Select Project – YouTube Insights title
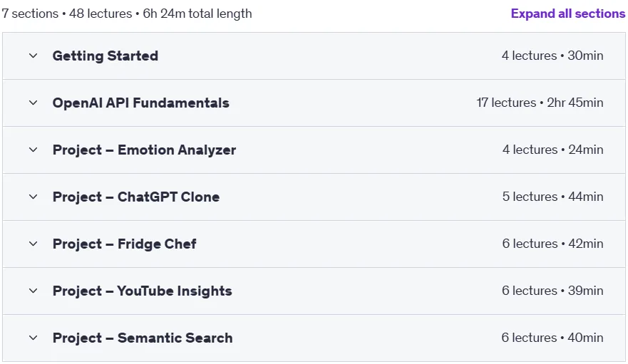The height and width of the screenshot is (364, 628). click(x=142, y=291)
